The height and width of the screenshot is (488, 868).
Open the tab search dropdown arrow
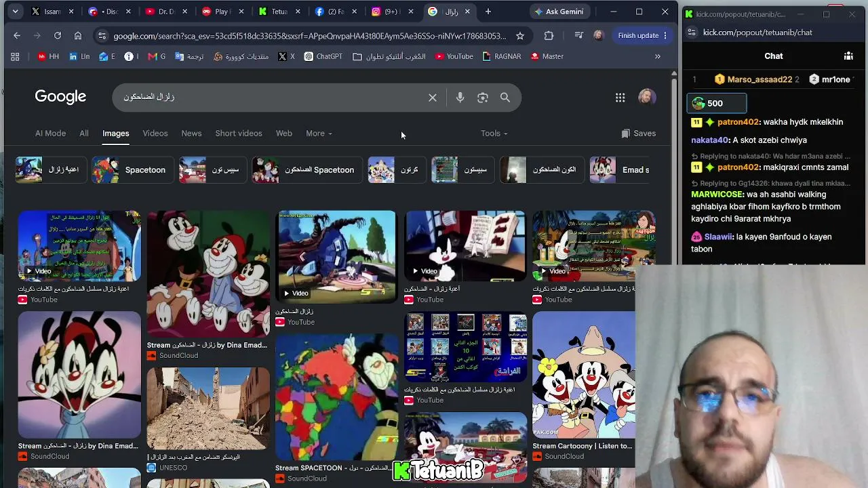[15, 12]
